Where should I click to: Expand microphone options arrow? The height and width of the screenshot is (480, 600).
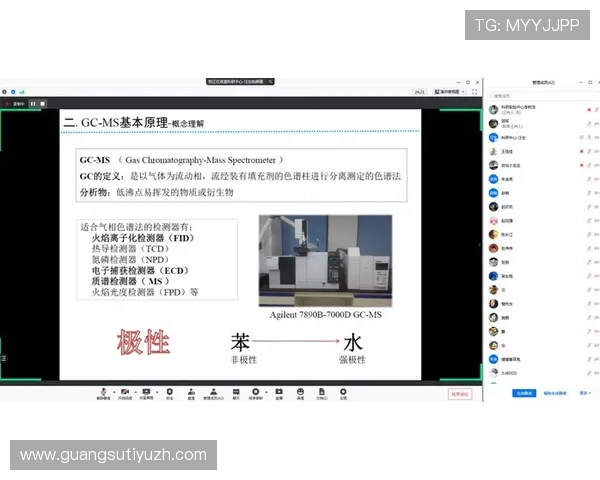(x=114, y=392)
